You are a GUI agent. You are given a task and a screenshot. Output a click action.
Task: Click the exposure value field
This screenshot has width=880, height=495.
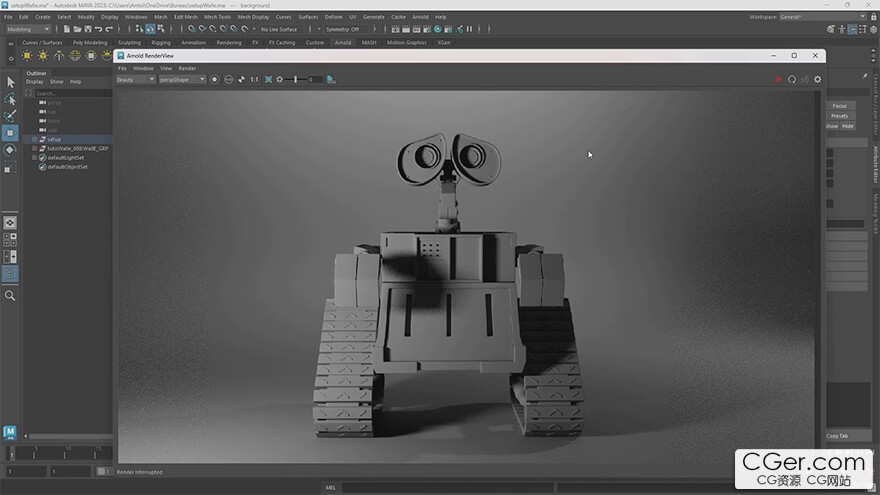pos(315,80)
